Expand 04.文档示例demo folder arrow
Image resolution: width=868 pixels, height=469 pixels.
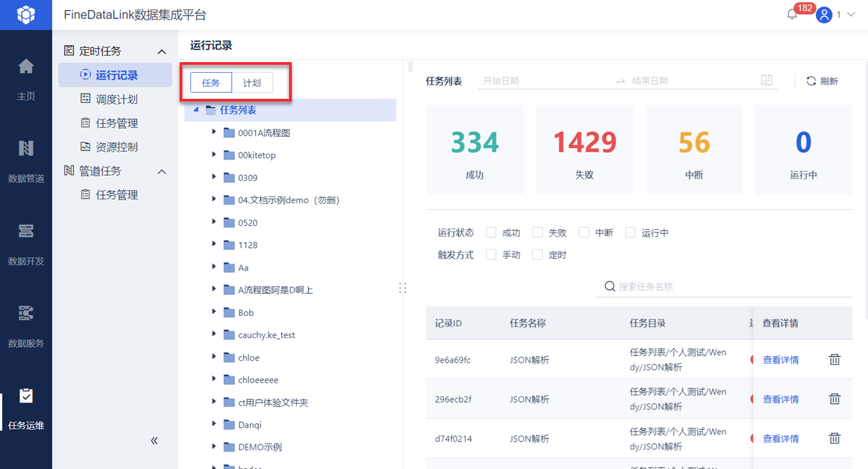(214, 200)
